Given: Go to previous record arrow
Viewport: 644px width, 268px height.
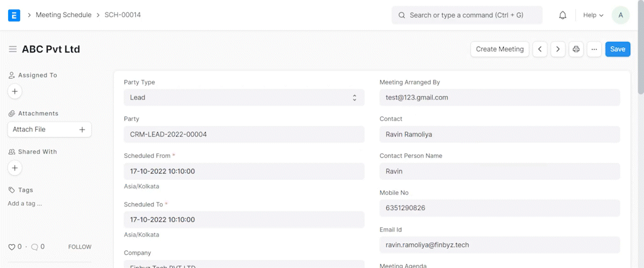Looking at the screenshot, I should 540,49.
